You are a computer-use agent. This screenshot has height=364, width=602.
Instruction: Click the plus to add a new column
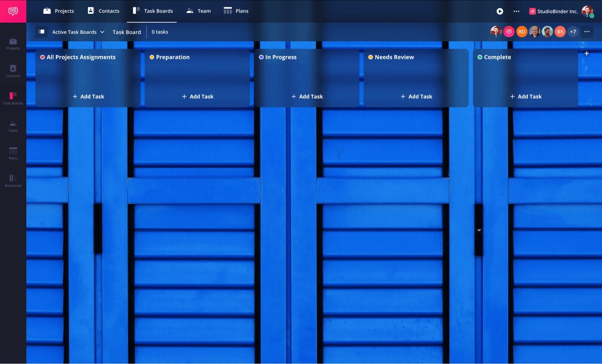point(587,53)
